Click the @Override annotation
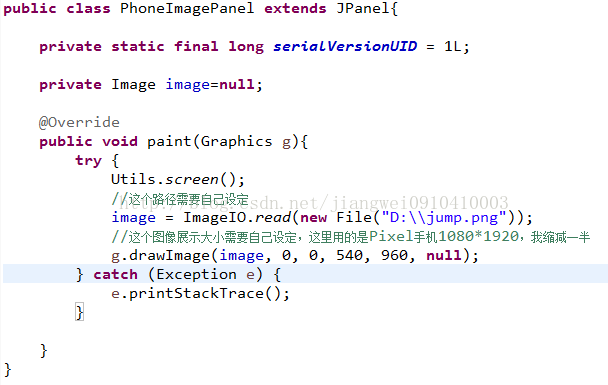 click(x=79, y=122)
